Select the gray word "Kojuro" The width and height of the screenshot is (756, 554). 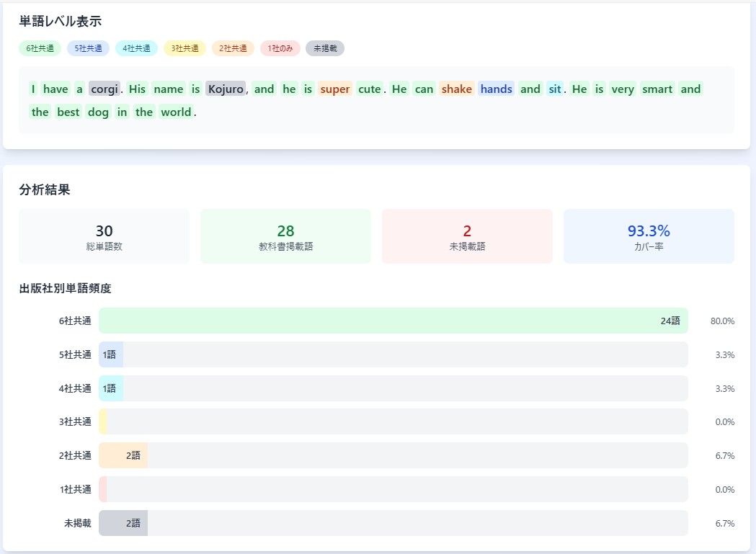pyautogui.click(x=226, y=89)
